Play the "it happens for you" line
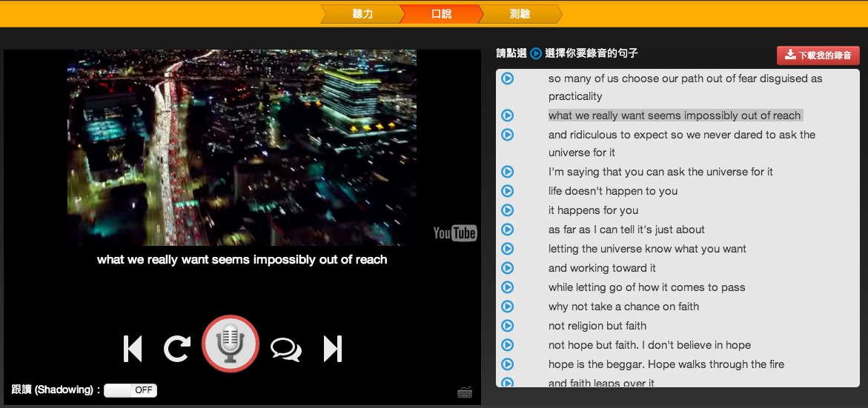 coord(507,210)
